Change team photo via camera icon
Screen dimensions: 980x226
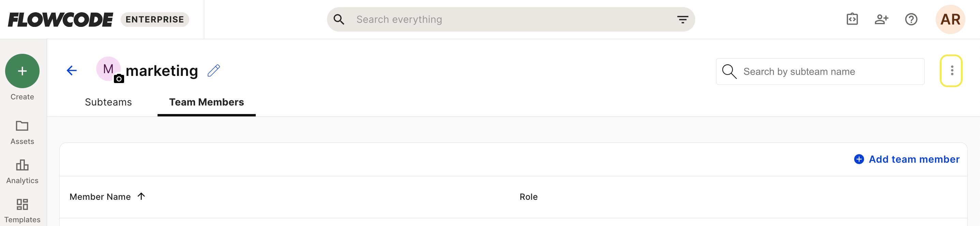coord(119,79)
